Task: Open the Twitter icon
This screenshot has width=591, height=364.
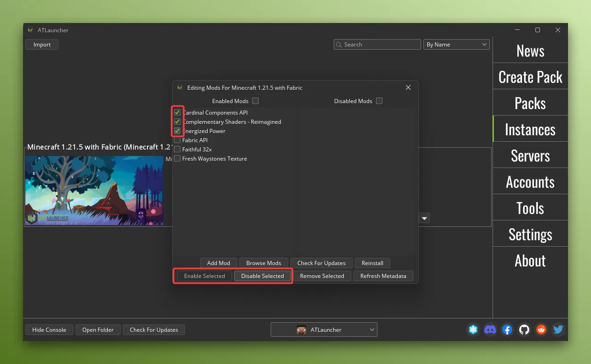Action: 558,329
